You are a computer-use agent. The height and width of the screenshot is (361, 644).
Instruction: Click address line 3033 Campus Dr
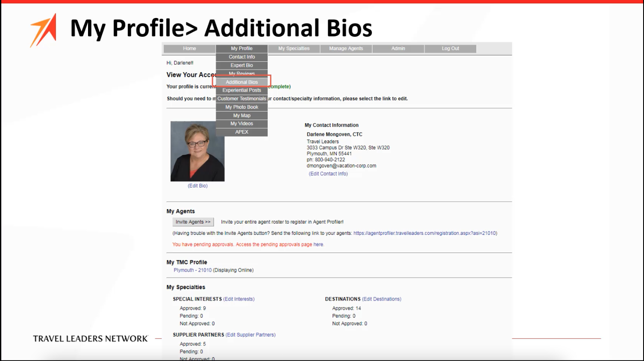348,148
